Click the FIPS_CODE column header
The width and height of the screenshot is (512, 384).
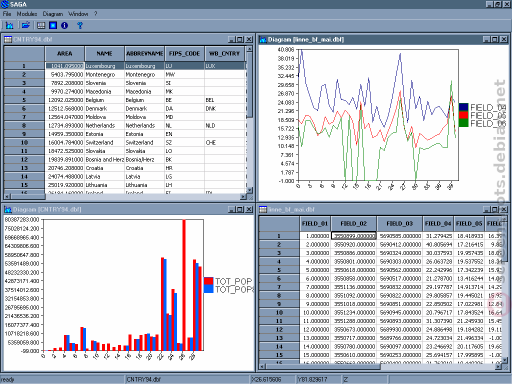point(184,53)
